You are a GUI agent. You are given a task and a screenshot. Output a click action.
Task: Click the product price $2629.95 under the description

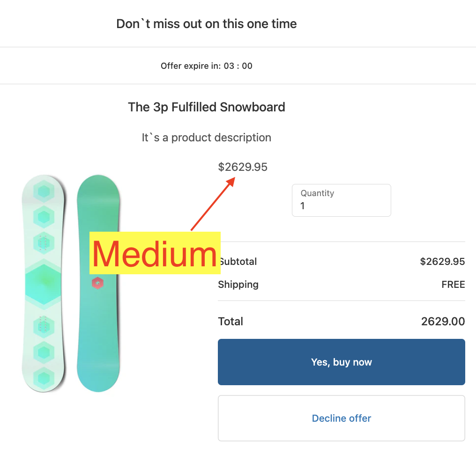[x=243, y=167]
